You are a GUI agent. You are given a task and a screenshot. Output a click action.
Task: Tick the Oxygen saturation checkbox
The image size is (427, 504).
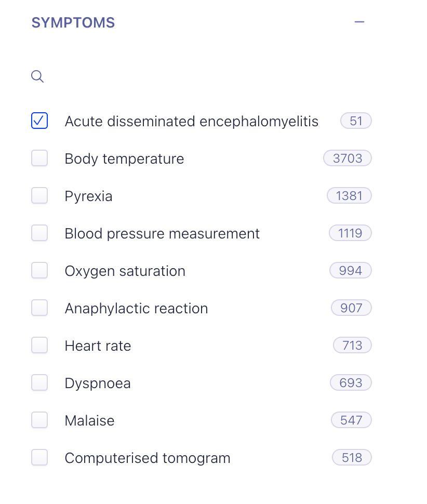coord(39,271)
